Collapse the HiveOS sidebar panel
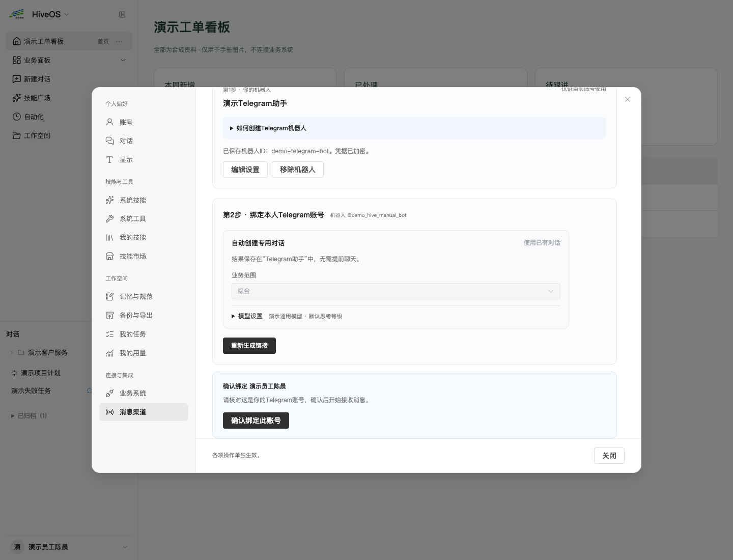 click(122, 15)
